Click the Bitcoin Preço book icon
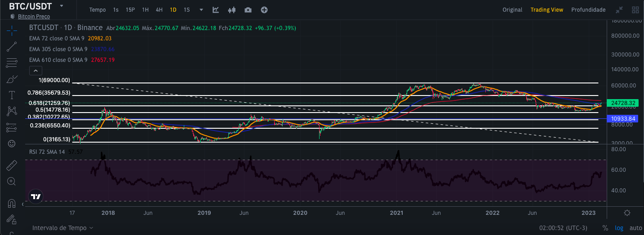 pos(12,16)
